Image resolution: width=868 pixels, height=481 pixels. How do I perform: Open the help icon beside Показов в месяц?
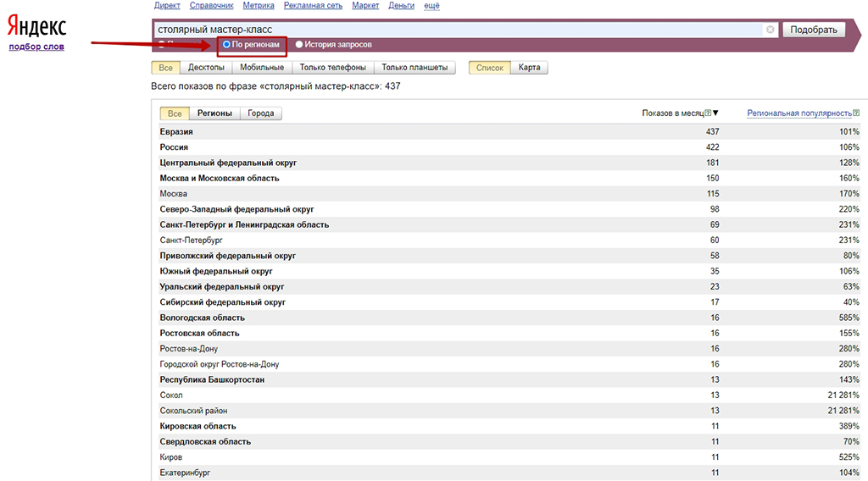(708, 113)
